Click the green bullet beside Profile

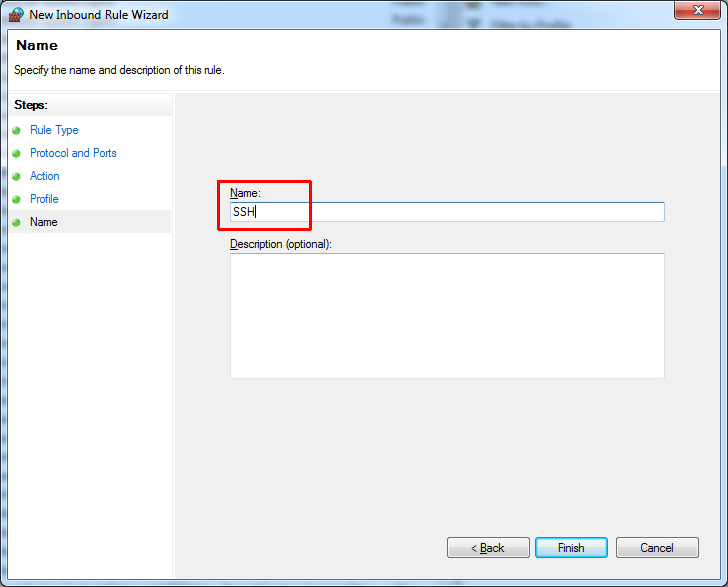[17, 199]
